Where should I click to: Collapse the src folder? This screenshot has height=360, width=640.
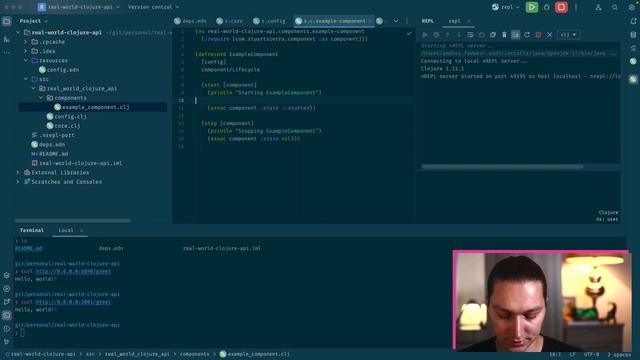coord(26,79)
